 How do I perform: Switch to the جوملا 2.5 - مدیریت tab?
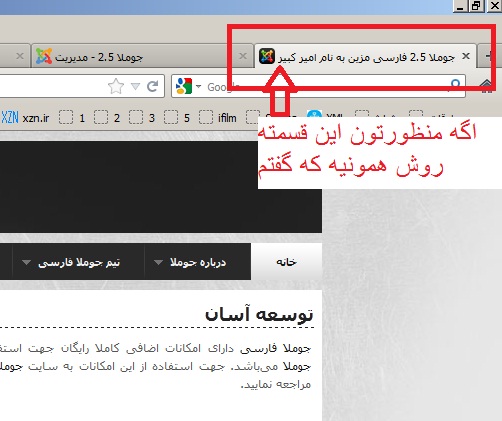[x=142, y=57]
